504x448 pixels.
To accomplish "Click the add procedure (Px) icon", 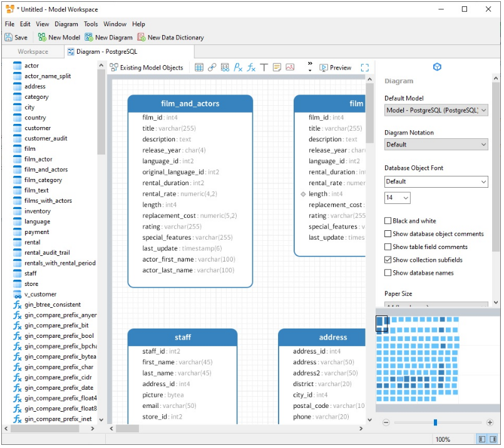I will click(x=238, y=68).
